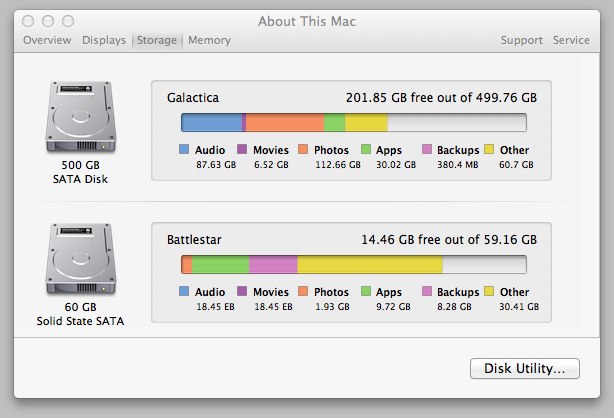Click the pink Backups segment in Battlestar's bar
Viewport: 614px width, 418px height.
point(273,265)
